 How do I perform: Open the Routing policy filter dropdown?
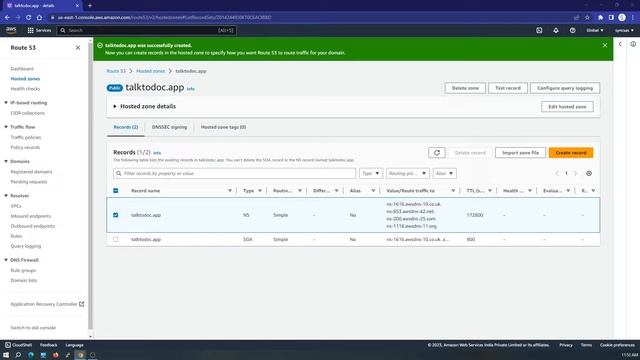(x=407, y=173)
